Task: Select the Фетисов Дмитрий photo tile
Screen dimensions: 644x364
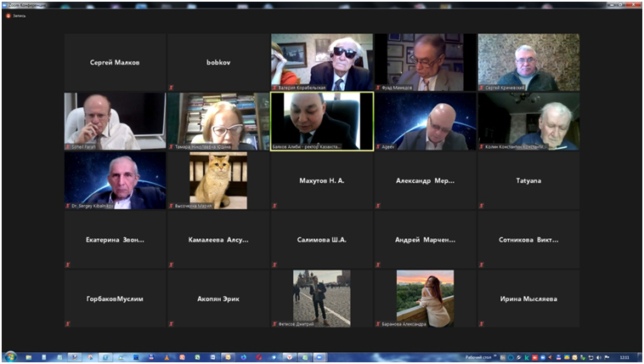Action: click(x=322, y=298)
